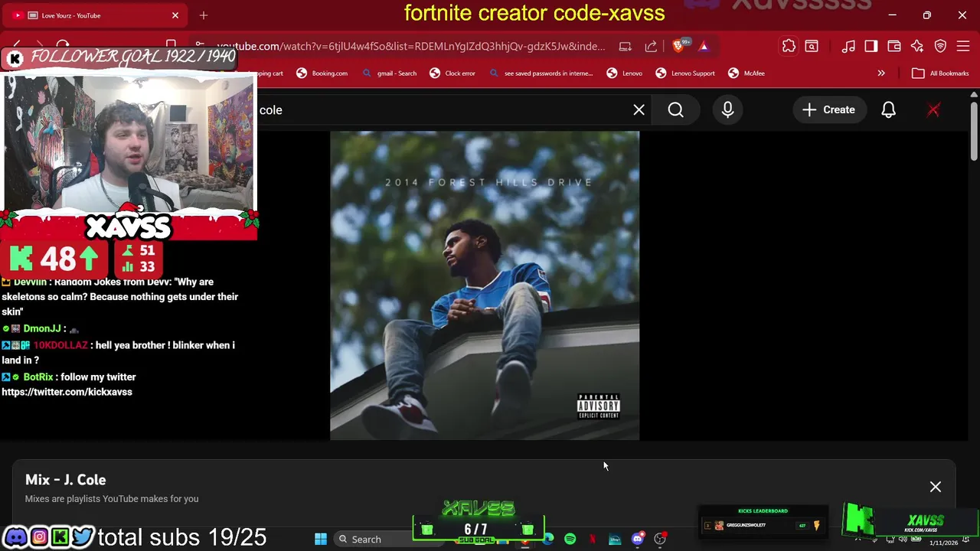Clear the YouTube search text
The height and width of the screenshot is (551, 980).
pos(639,110)
